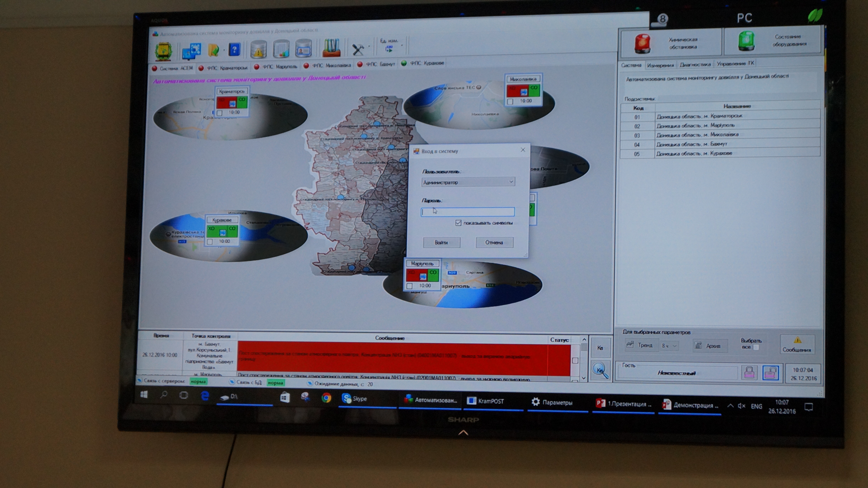Switch to the 'ФПС: Курахове' tab
This screenshot has width=868, height=488.
[x=423, y=63]
